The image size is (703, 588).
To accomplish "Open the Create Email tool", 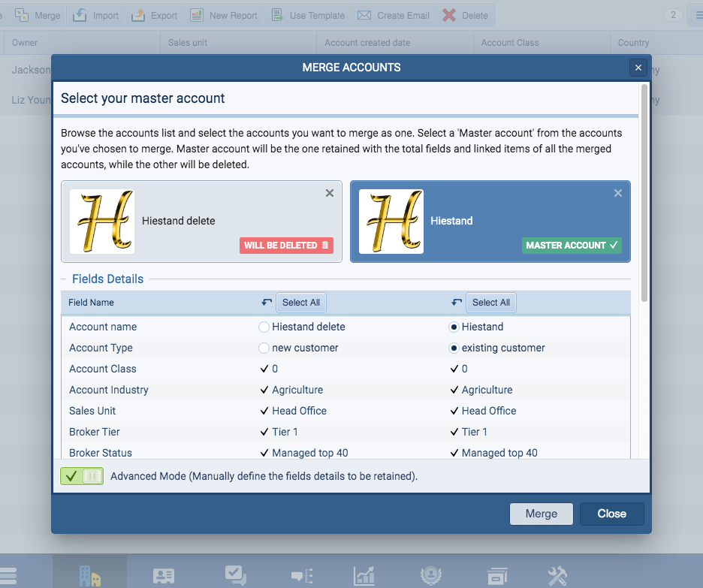I will coord(393,14).
